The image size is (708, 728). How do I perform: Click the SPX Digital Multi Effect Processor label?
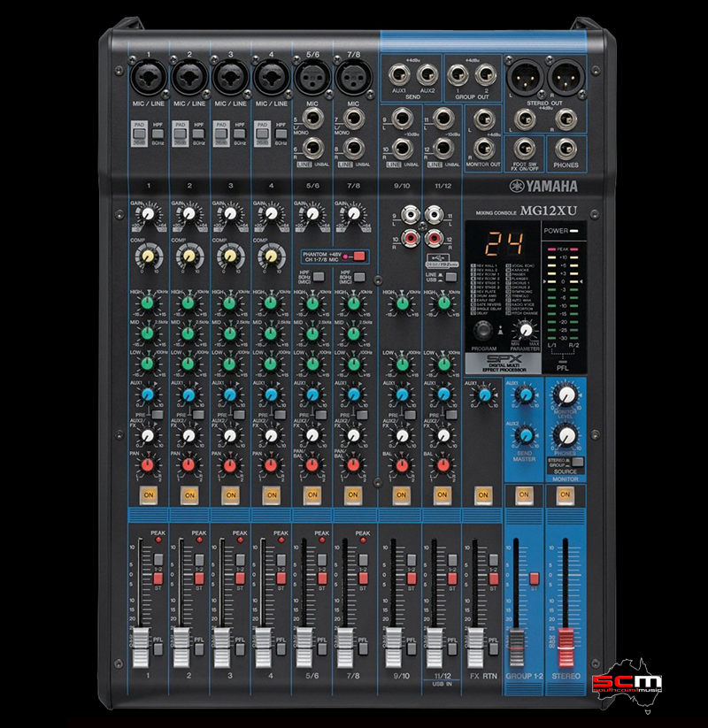pyautogui.click(x=504, y=363)
